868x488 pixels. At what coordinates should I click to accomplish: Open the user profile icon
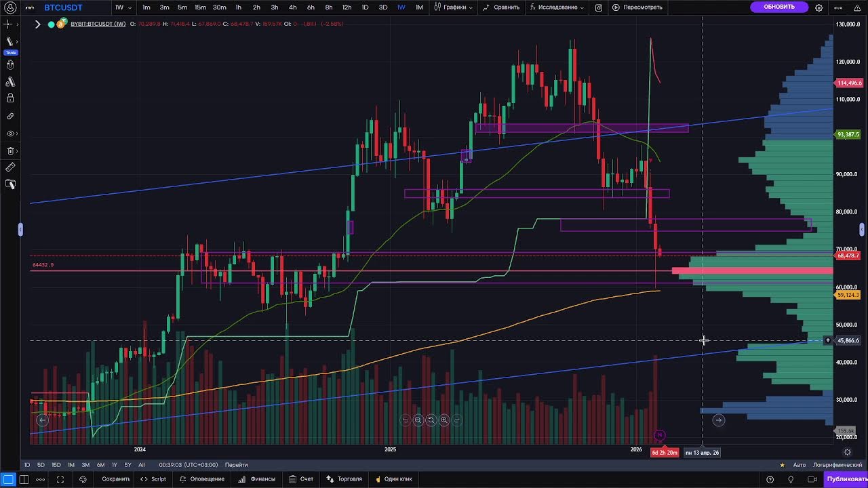10,7
